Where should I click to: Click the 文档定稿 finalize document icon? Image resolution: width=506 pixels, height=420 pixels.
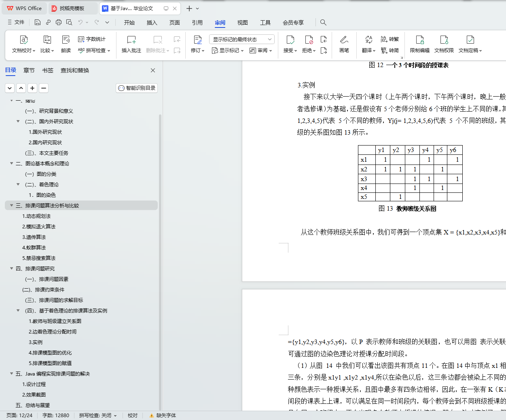(x=470, y=40)
